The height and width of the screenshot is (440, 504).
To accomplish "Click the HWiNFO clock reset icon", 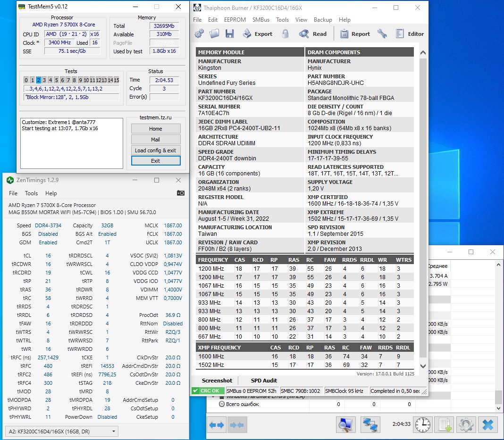I will point(423,425).
